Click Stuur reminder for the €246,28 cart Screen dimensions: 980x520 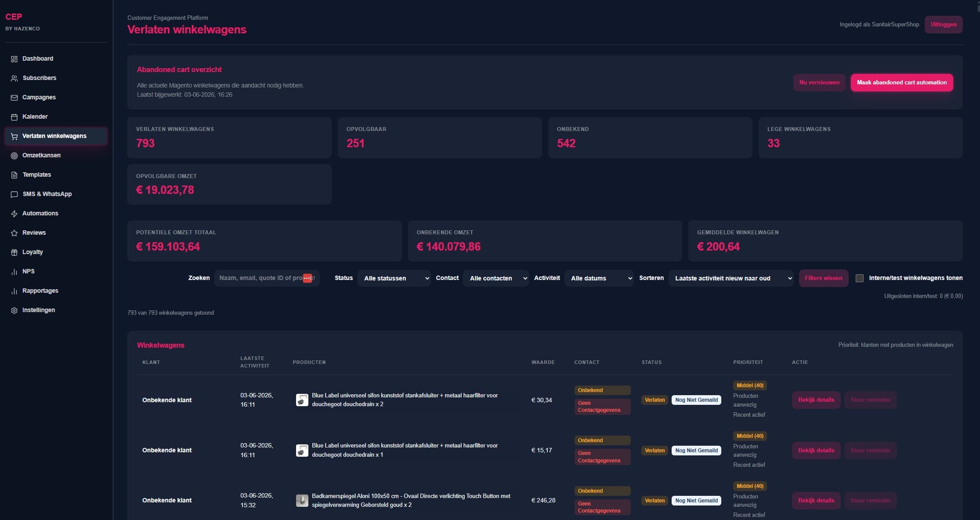[x=871, y=501]
